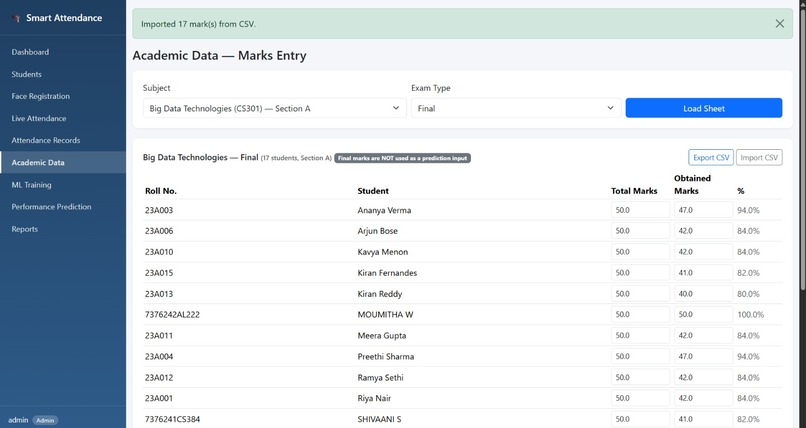
Task: Open Attendance Records page
Action: [46, 140]
